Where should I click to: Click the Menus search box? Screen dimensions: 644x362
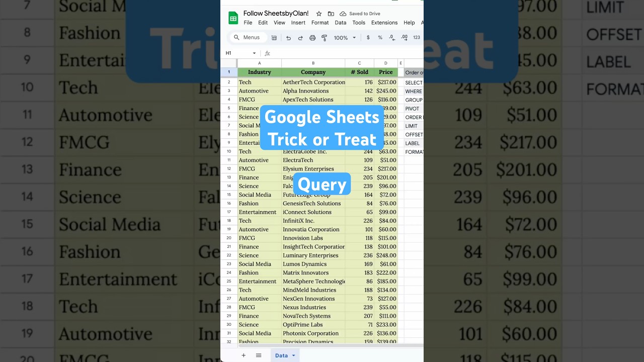pos(249,38)
